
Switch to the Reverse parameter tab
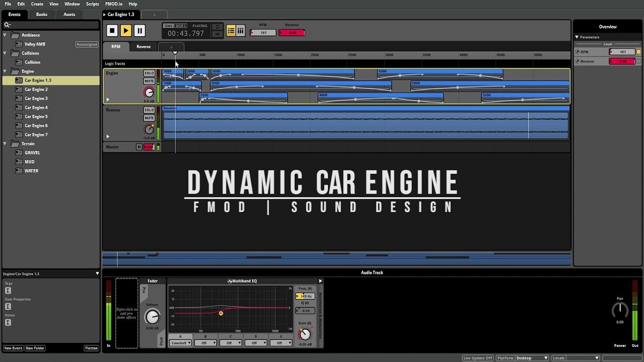[143, 46]
